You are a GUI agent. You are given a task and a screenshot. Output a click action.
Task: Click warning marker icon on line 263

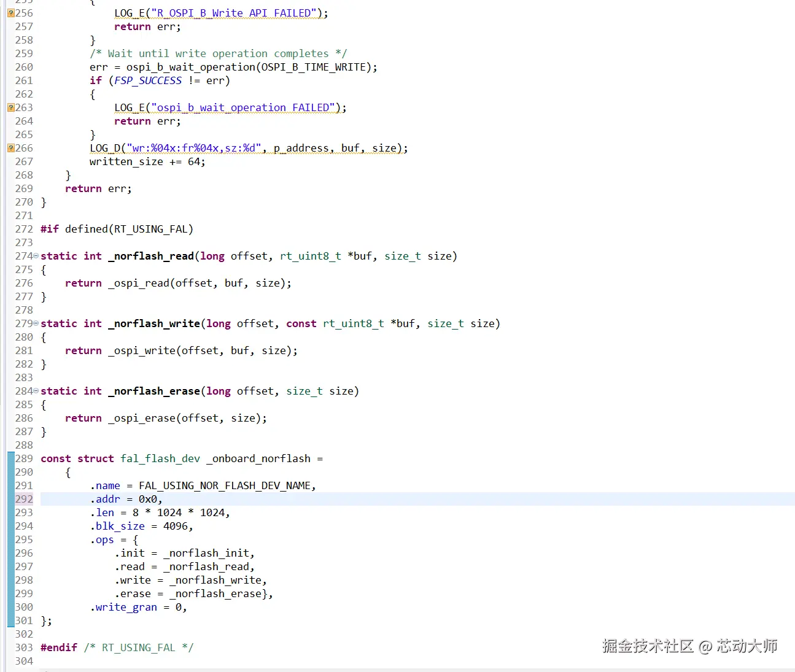click(x=10, y=107)
